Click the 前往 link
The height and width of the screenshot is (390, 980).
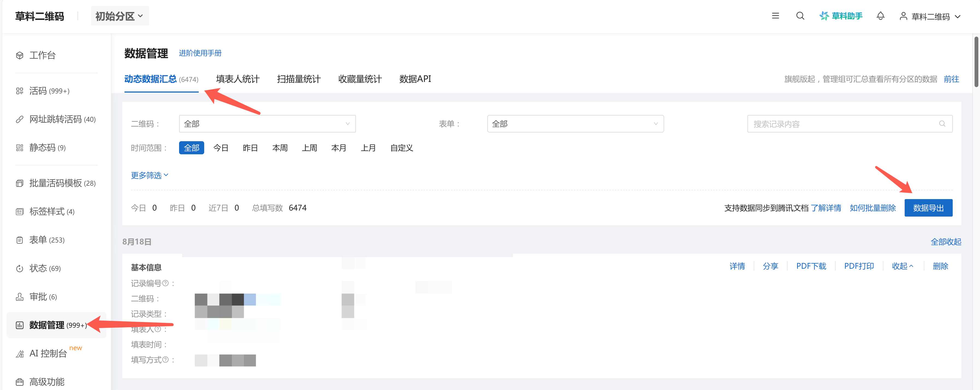pos(951,79)
